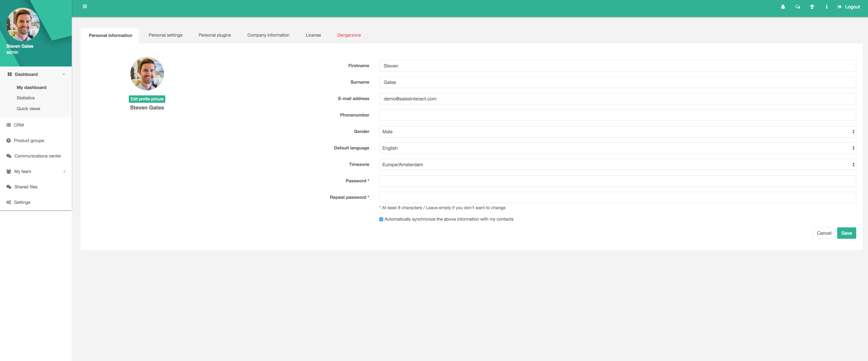The width and height of the screenshot is (868, 361).
Task: Open the Gender dropdown
Action: pyautogui.click(x=617, y=132)
